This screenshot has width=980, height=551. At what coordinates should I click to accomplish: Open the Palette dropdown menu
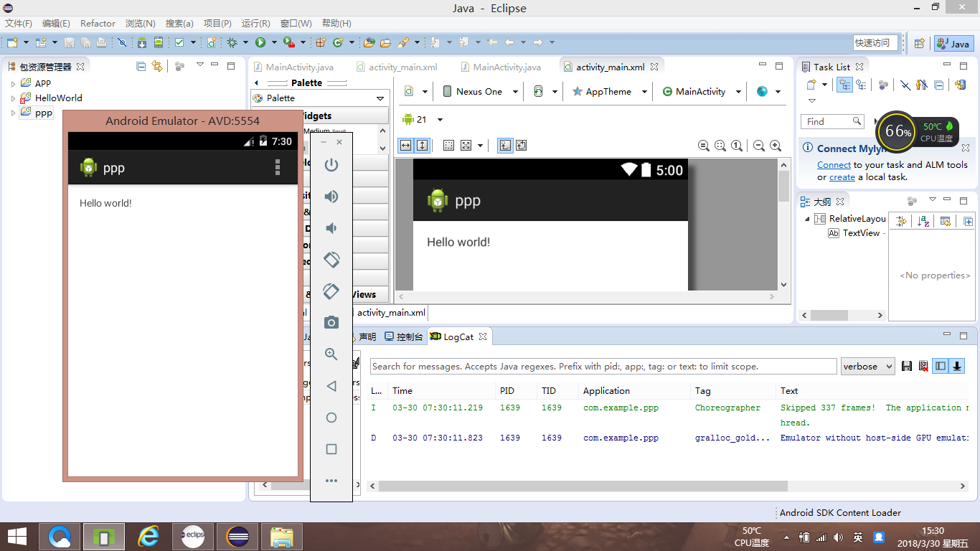381,98
